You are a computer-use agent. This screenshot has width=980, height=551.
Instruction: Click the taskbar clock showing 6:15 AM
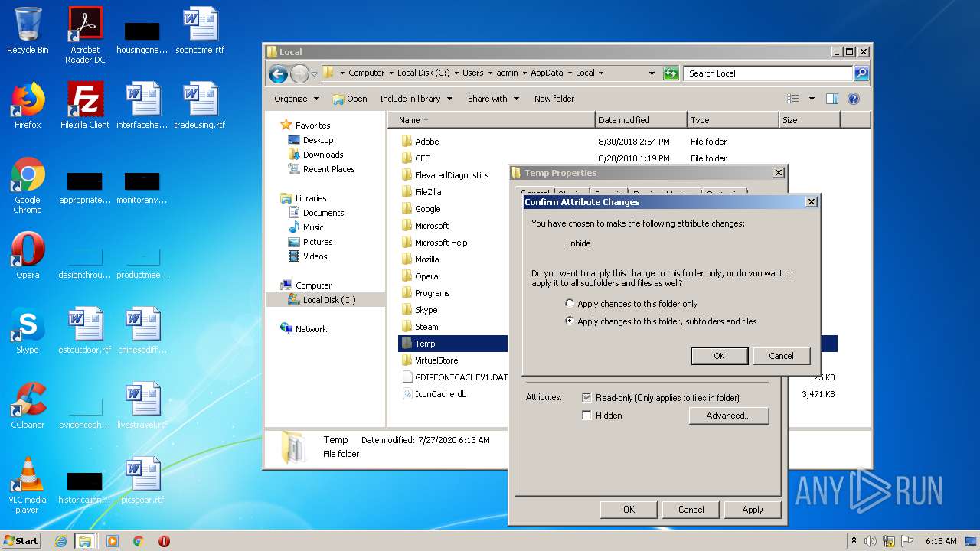[940, 541]
